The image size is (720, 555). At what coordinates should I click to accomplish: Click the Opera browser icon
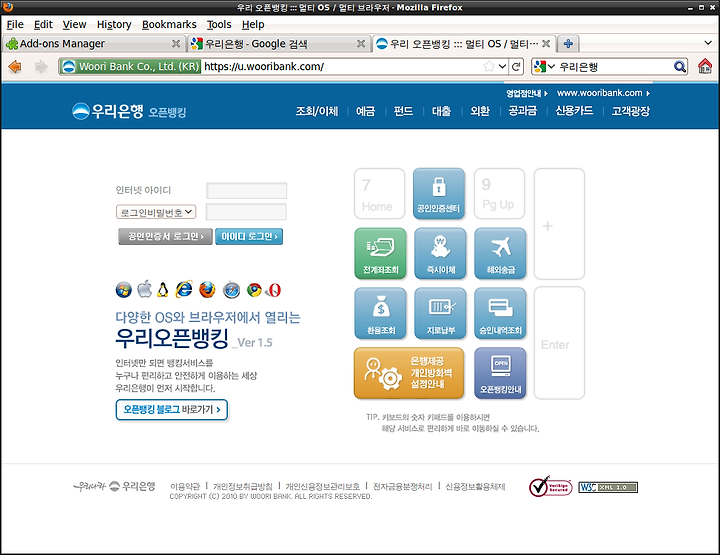[275, 290]
